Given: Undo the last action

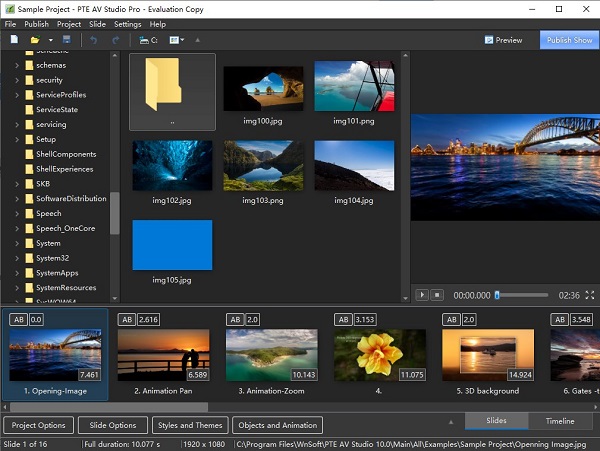Looking at the screenshot, I should tap(94, 40).
